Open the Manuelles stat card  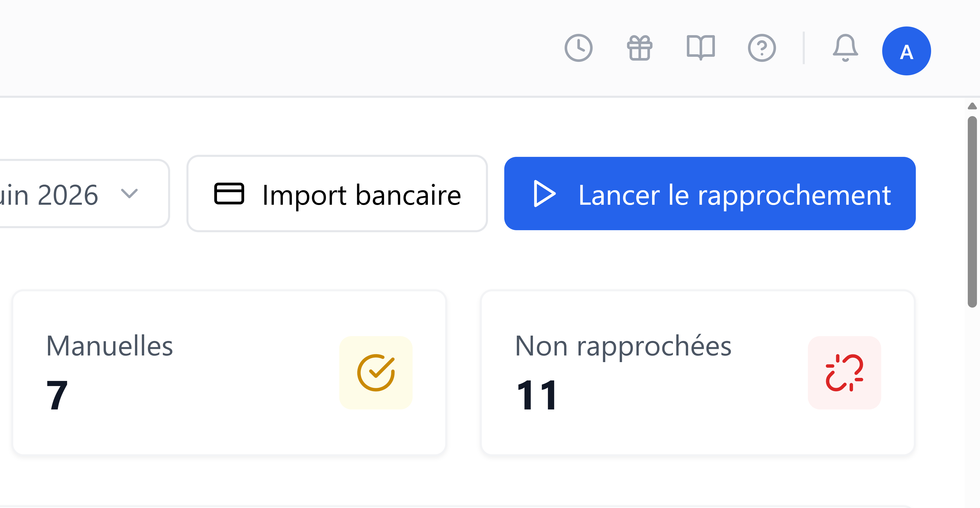[x=229, y=373]
